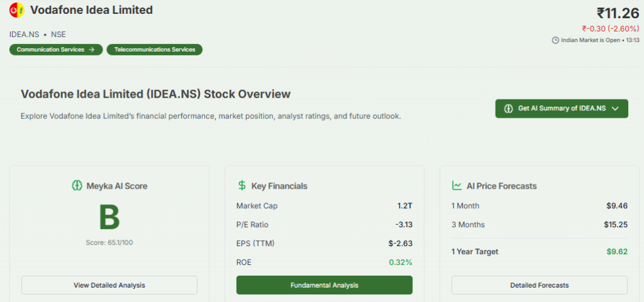
Task: Click the large B grade letter
Action: coord(109,218)
